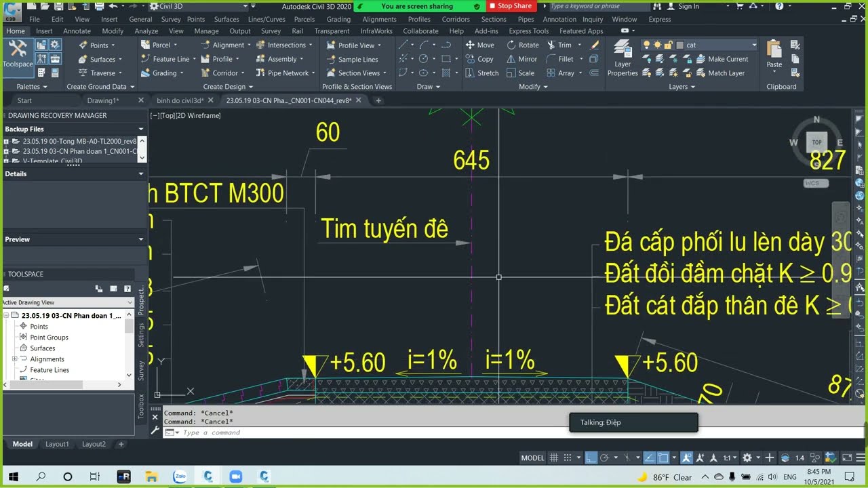The width and height of the screenshot is (868, 488).
Task: Expand the Alignments tree node
Action: [15, 359]
